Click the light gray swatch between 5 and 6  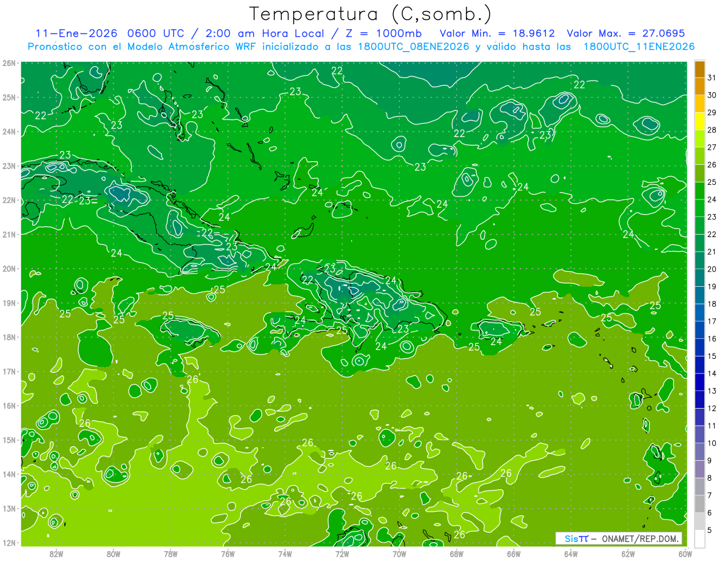pyautogui.click(x=699, y=521)
